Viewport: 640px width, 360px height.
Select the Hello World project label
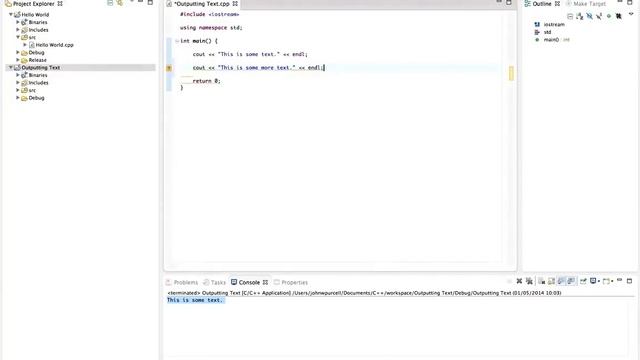pos(35,14)
